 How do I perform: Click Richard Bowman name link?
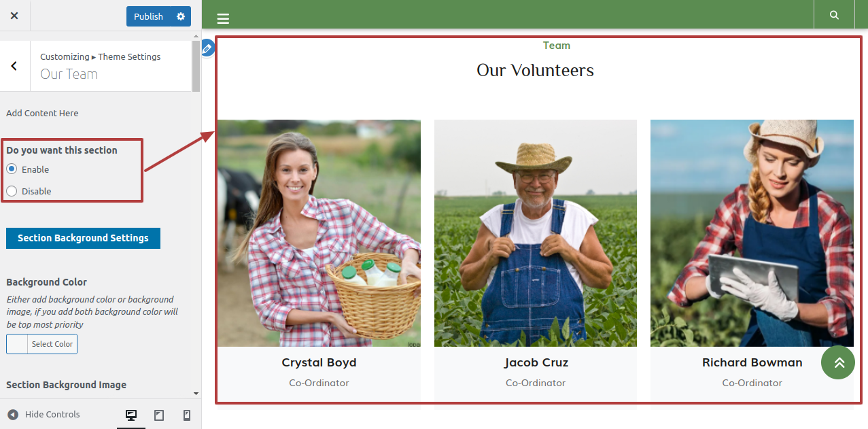[752, 362]
